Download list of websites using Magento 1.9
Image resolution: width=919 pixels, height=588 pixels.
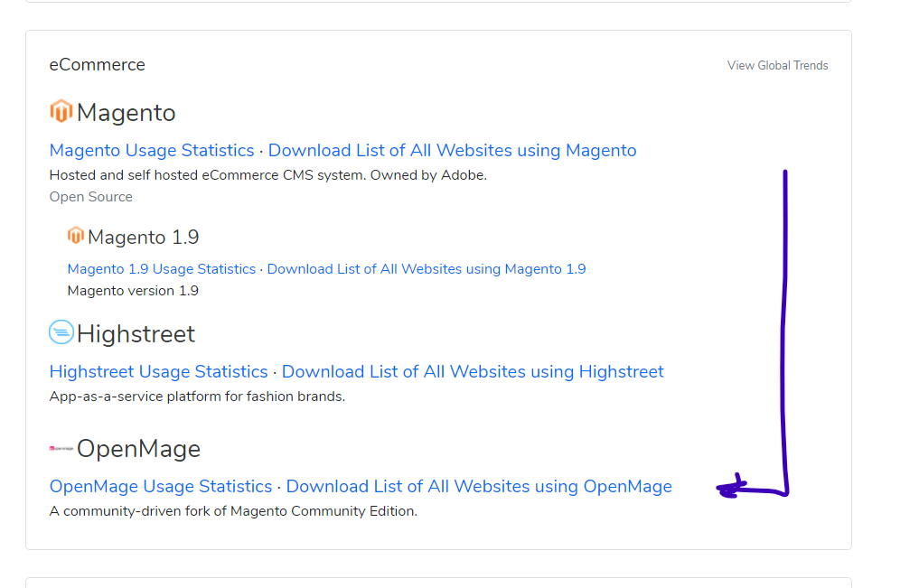[x=427, y=269]
